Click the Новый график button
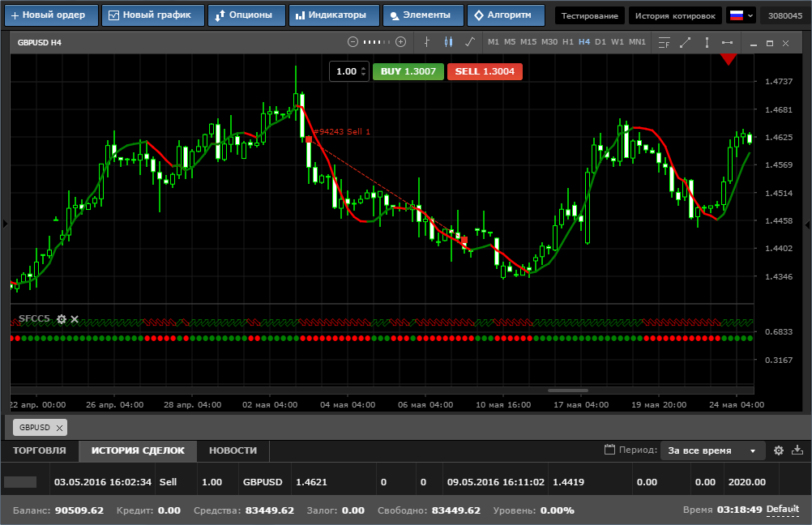This screenshot has height=525, width=812. tap(153, 15)
